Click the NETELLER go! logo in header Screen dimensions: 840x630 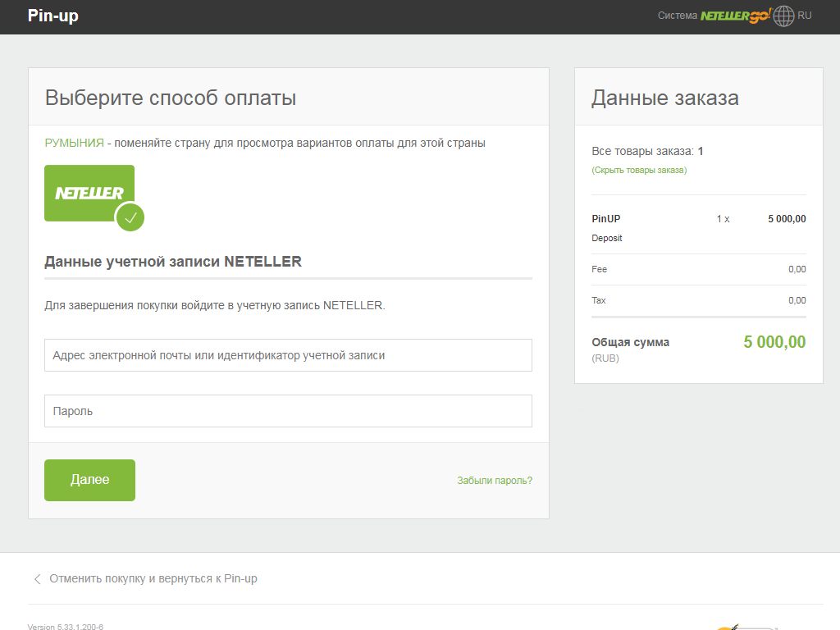pyautogui.click(x=735, y=16)
